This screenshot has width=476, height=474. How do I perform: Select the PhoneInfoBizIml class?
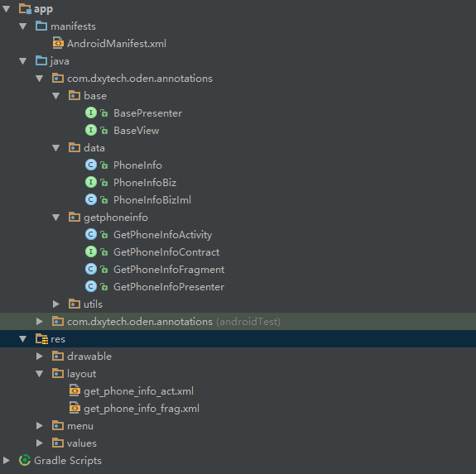(x=152, y=200)
